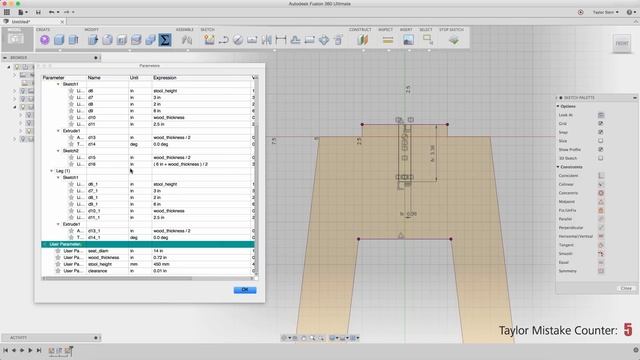
Task: Favorite the seat_diam parameter star
Action: (x=58, y=251)
